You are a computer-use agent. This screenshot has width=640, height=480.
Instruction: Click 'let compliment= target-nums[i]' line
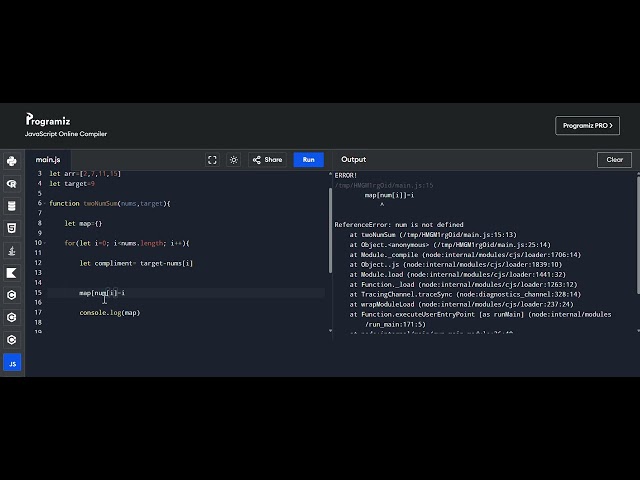point(136,263)
